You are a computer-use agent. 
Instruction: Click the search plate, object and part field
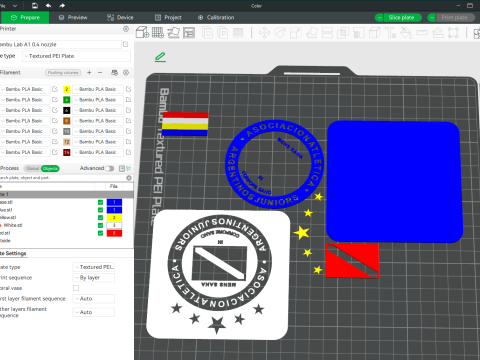(x=62, y=178)
